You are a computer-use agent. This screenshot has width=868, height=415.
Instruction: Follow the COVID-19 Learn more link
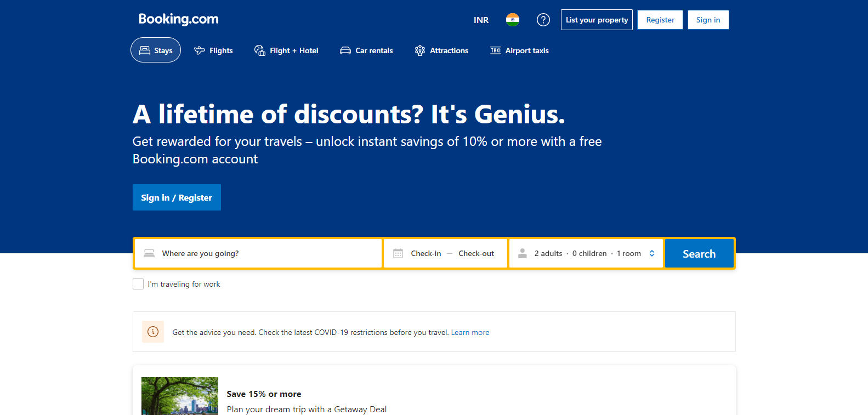point(470,332)
